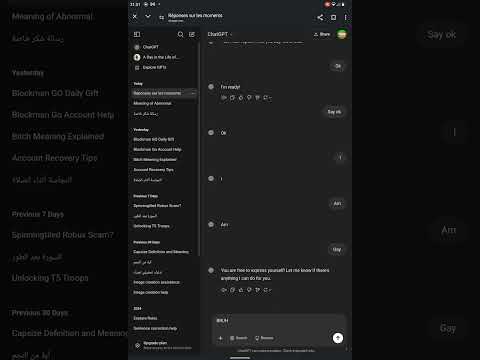
Task: Open the profile avatar menu
Action: (x=342, y=34)
